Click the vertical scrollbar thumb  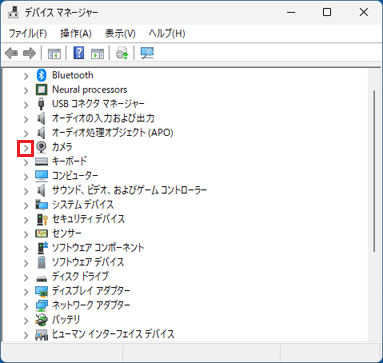[374, 171]
